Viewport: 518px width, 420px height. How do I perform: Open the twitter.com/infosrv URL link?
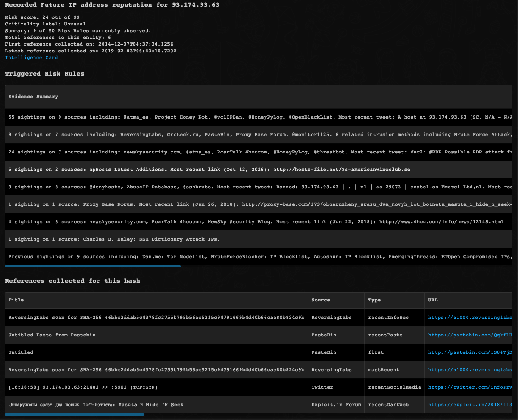click(470, 387)
